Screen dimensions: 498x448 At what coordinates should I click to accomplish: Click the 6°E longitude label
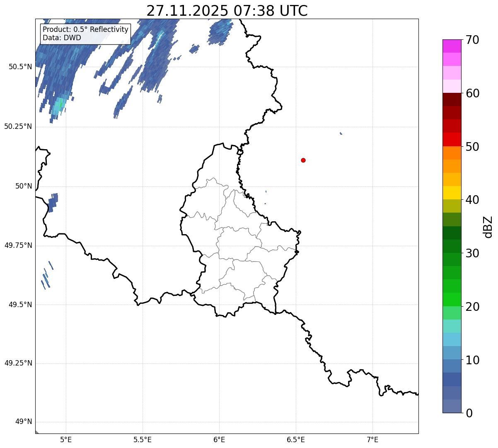(219, 439)
